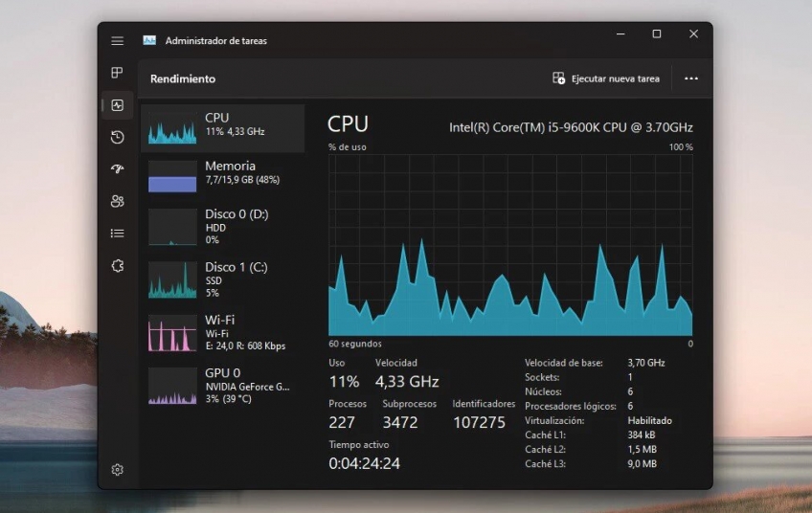This screenshot has height=513, width=812.
Task: Click Ejecutar nueva tarea button
Action: 606,78
